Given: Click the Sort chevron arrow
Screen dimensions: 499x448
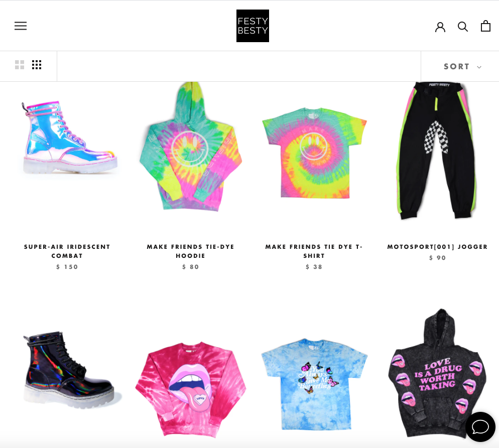Looking at the screenshot, I should point(479,67).
